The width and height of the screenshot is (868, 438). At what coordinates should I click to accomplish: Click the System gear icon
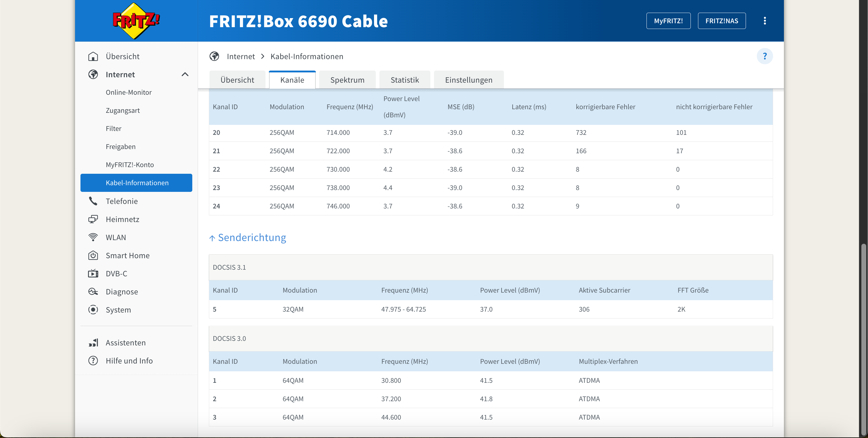(x=93, y=310)
